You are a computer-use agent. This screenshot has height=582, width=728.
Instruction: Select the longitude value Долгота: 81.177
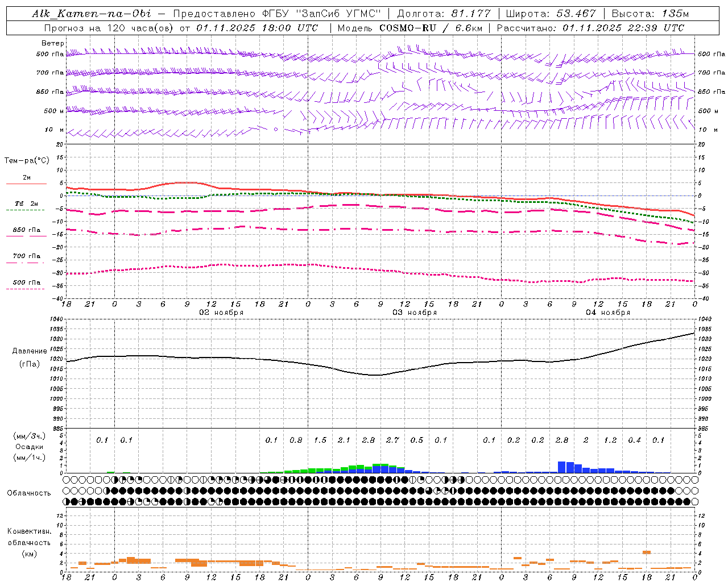click(x=443, y=14)
